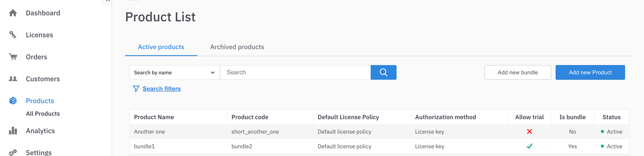Click the Products box icon
This screenshot has height=156, width=644.
click(x=13, y=101)
